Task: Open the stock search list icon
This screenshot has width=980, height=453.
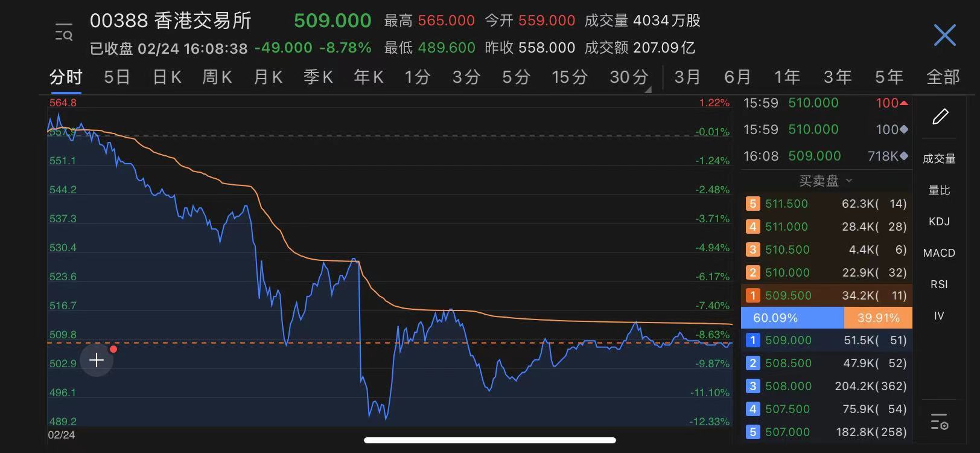Action: coord(63,33)
